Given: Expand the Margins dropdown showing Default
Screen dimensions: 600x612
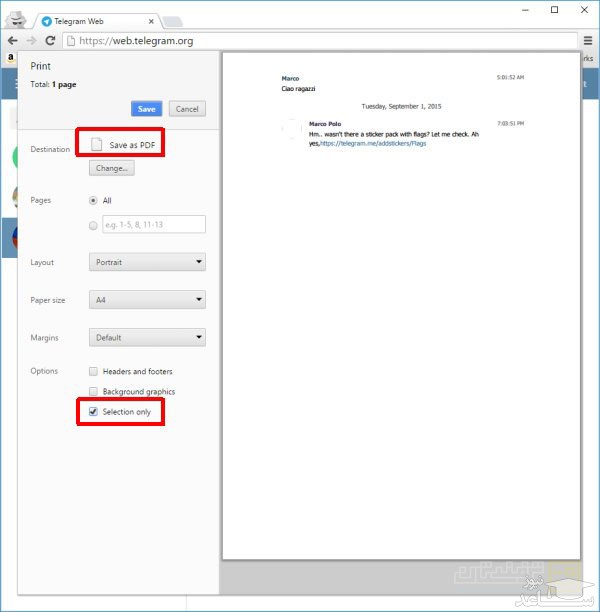Looking at the screenshot, I should pyautogui.click(x=147, y=338).
